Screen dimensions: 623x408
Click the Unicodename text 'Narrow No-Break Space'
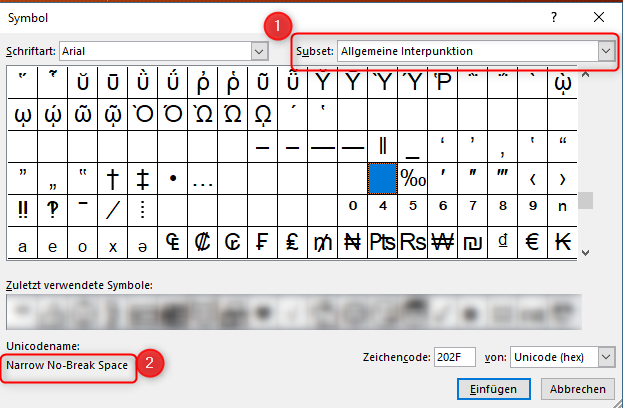coord(67,365)
